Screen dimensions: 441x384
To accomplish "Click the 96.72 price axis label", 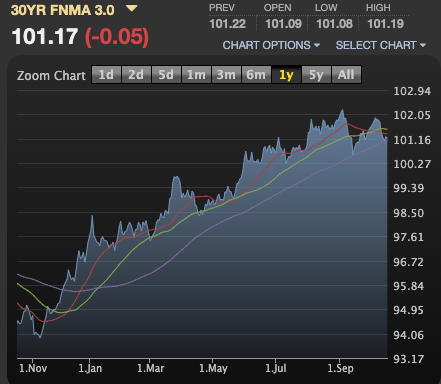I will (409, 262).
